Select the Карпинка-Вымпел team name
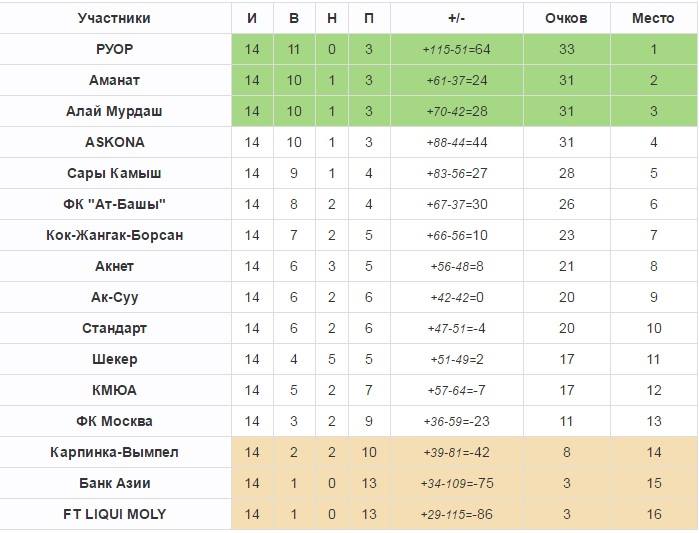The image size is (699, 533). pos(114,452)
